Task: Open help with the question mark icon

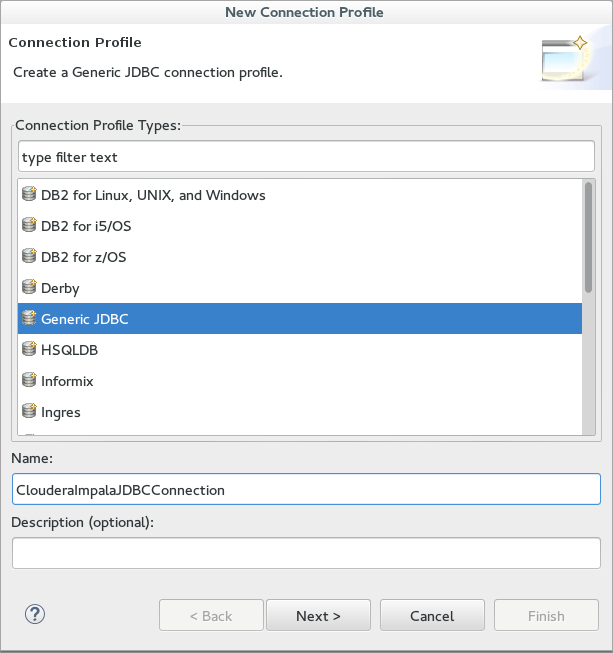Action: tap(35, 614)
